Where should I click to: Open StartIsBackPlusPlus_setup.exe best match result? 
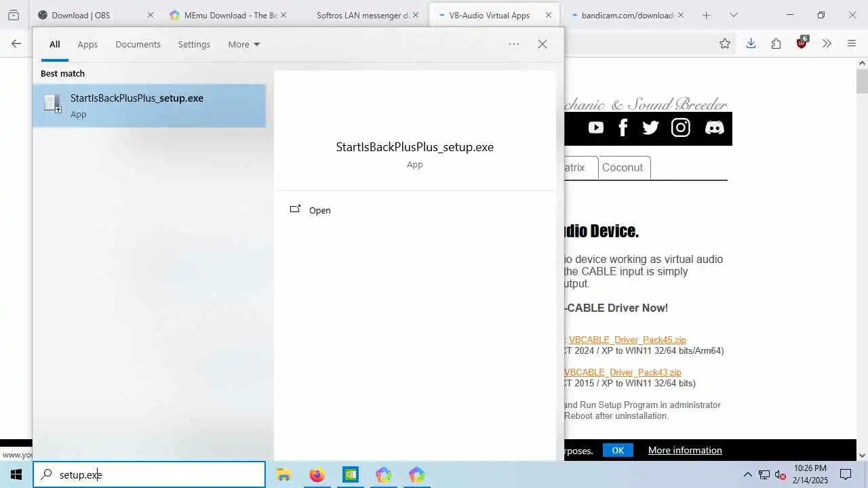149,106
